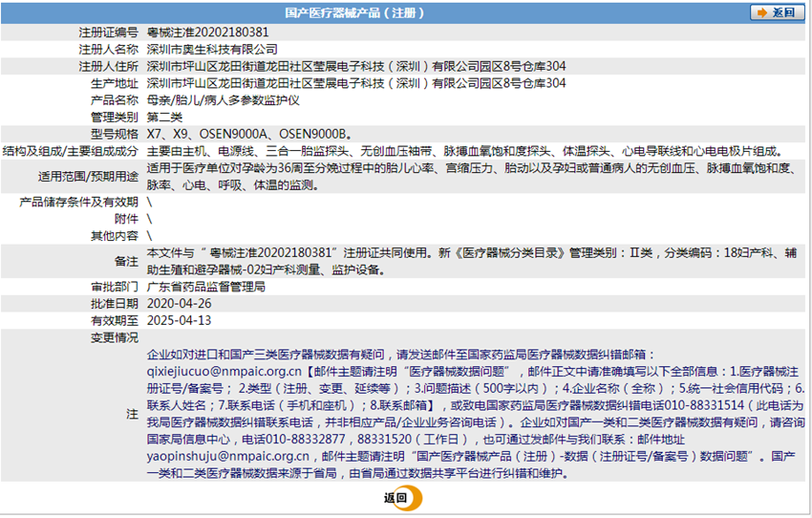The height and width of the screenshot is (518, 812).
Task: Click the 结构及组成/主要组成成分 field label
Action: (x=71, y=151)
